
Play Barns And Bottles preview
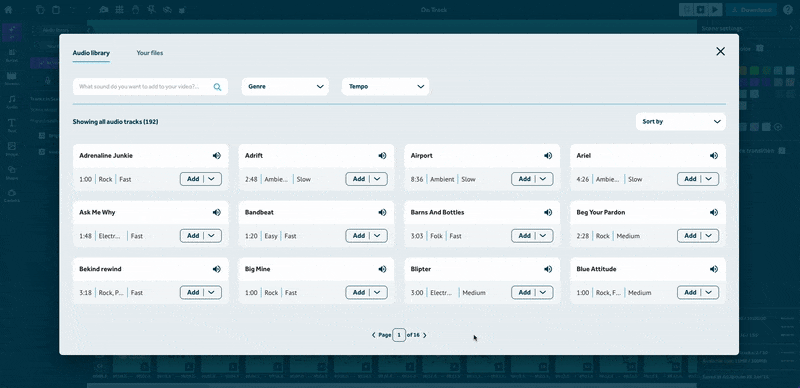click(548, 212)
